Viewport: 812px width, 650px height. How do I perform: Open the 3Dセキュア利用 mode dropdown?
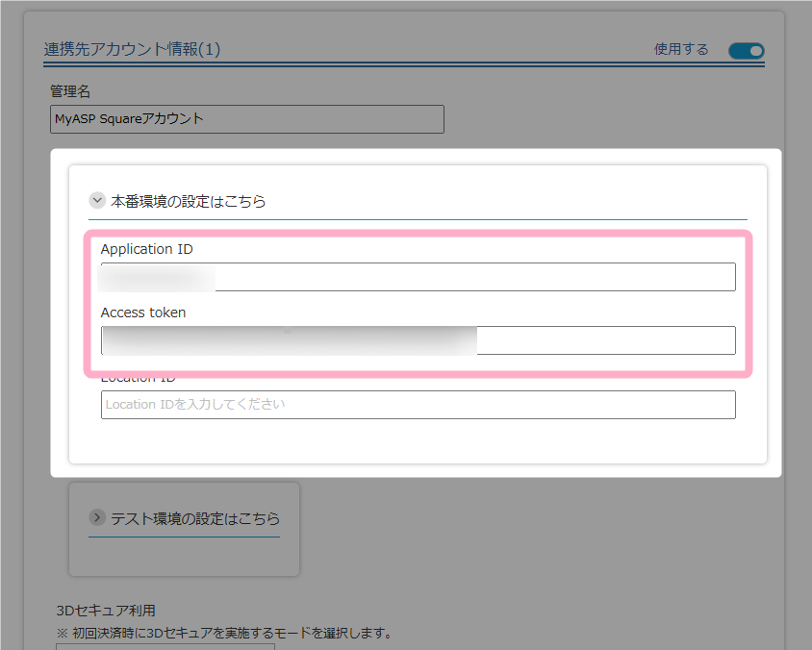tap(165, 645)
